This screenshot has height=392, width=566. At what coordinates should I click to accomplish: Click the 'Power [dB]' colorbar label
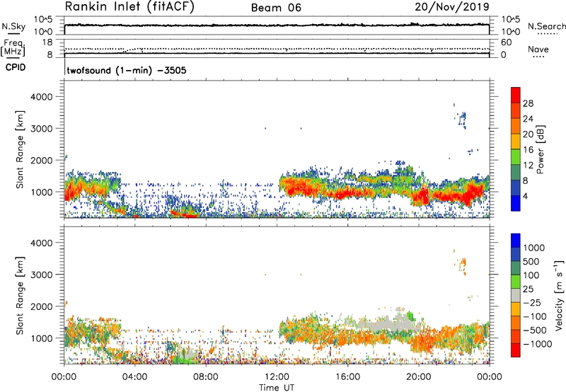540,149
